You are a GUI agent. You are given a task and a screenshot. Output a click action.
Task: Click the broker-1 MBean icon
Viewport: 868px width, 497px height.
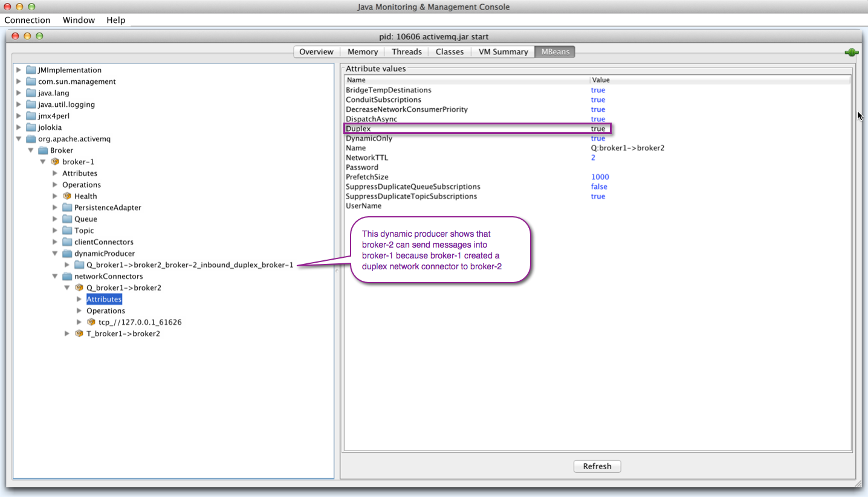55,162
